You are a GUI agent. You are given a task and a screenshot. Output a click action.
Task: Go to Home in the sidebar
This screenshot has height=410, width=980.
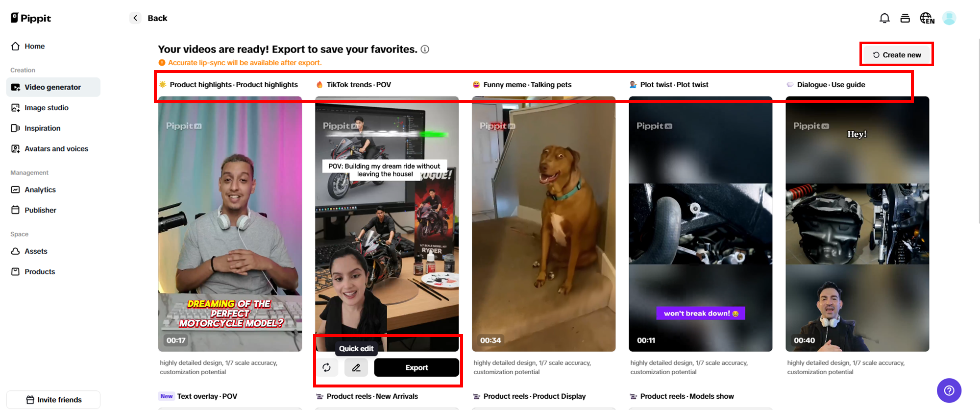pos(34,46)
